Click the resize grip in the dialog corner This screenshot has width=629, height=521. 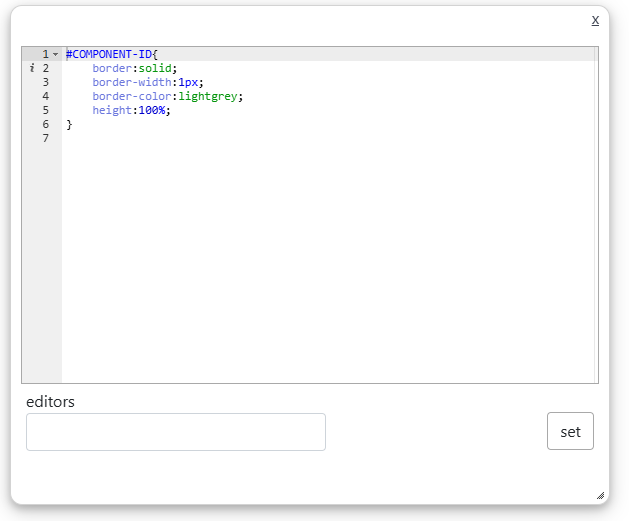coord(600,494)
